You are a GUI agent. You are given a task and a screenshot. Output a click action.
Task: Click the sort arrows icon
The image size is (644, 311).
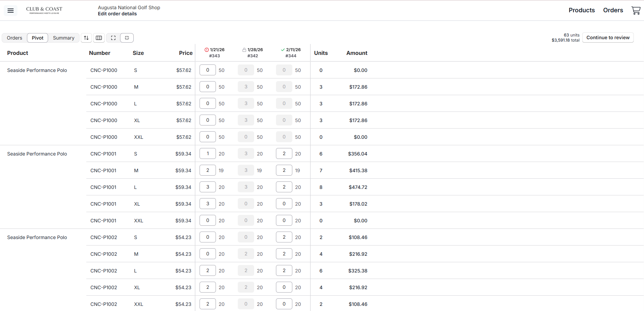[x=86, y=38]
